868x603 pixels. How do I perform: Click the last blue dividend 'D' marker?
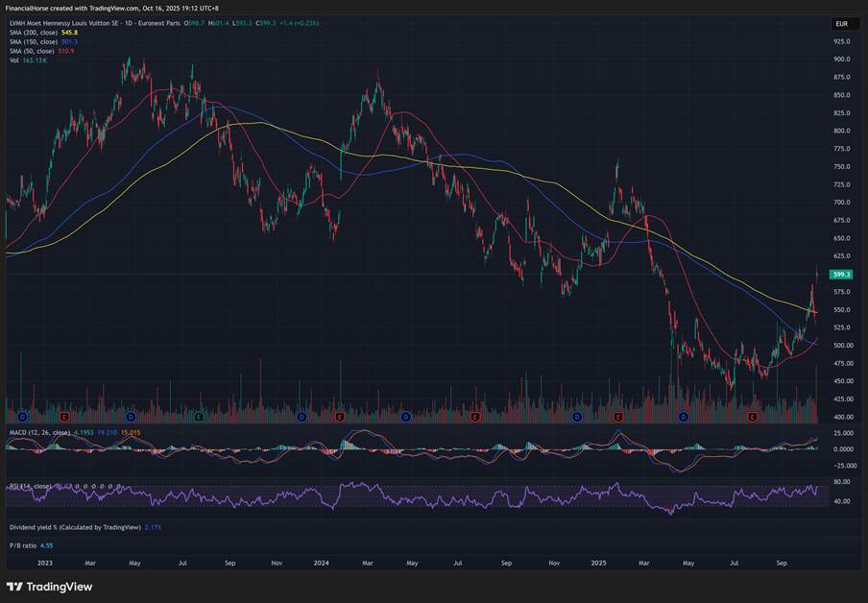coord(684,418)
